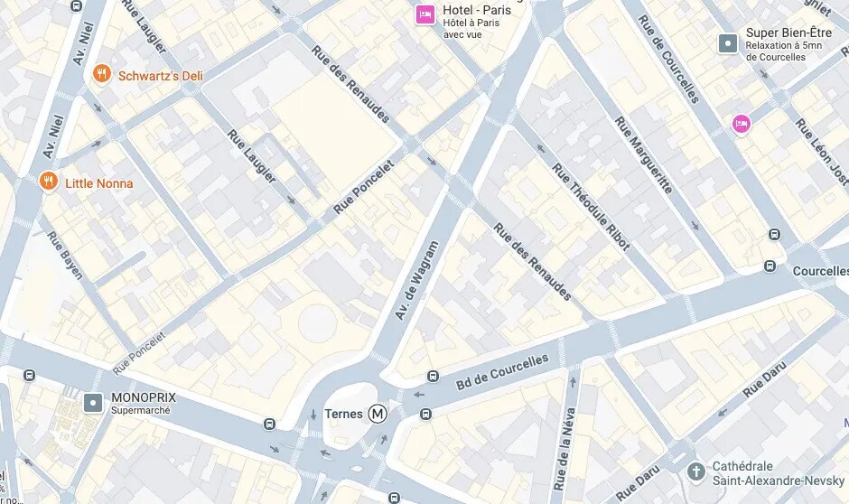Viewport: 849px width, 504px height.
Task: Open the pink Hotel - Paris lodging icon
Action: click(425, 14)
